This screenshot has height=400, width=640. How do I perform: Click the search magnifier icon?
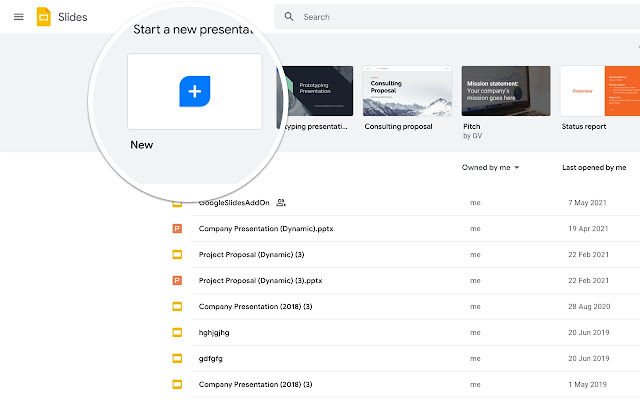[289, 17]
